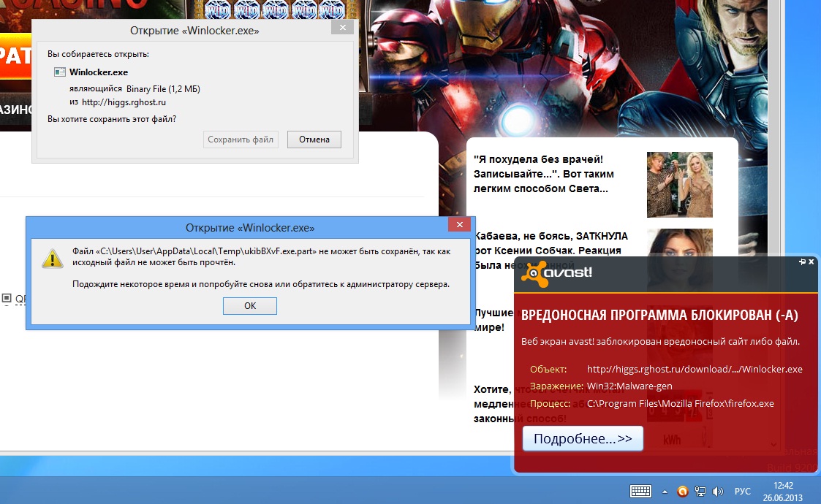
Task: Click the yellow warning triangle icon
Action: [x=53, y=259]
